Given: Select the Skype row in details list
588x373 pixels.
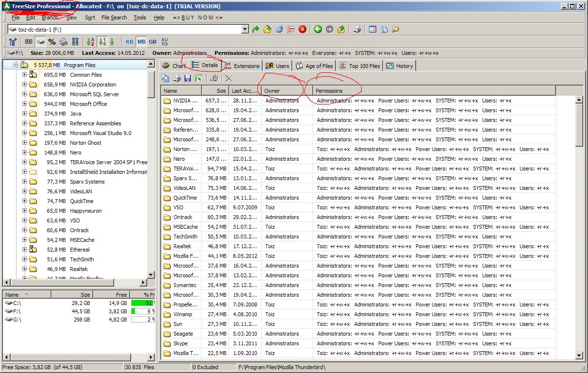Looking at the screenshot, I should pos(358,343).
